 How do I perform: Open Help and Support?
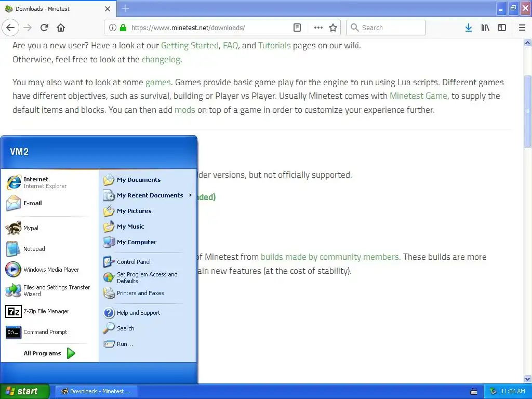pos(148,313)
